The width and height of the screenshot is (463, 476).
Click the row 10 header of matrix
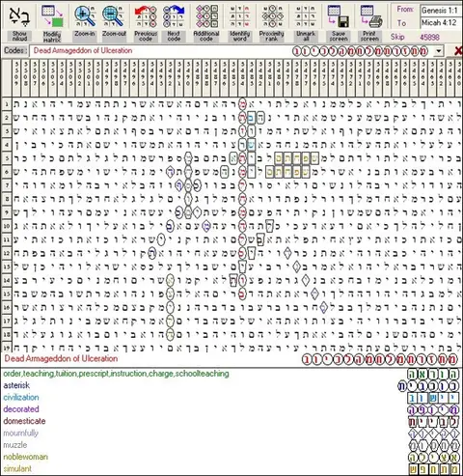click(7, 226)
